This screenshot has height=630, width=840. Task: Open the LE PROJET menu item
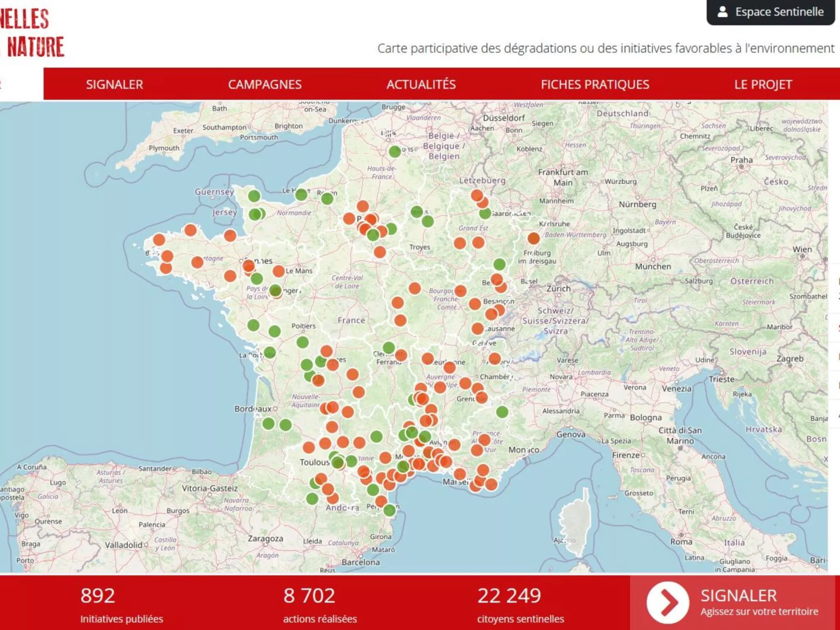click(763, 84)
